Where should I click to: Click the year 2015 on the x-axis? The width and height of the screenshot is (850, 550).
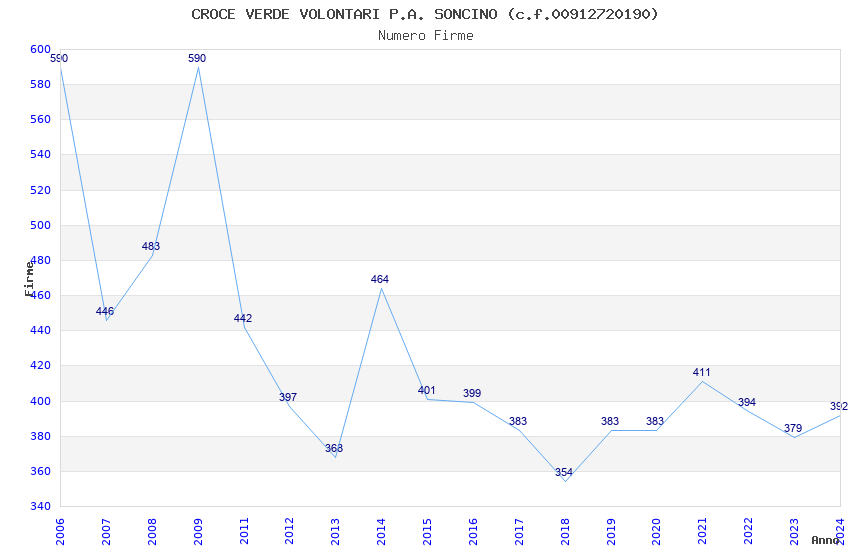(427, 531)
